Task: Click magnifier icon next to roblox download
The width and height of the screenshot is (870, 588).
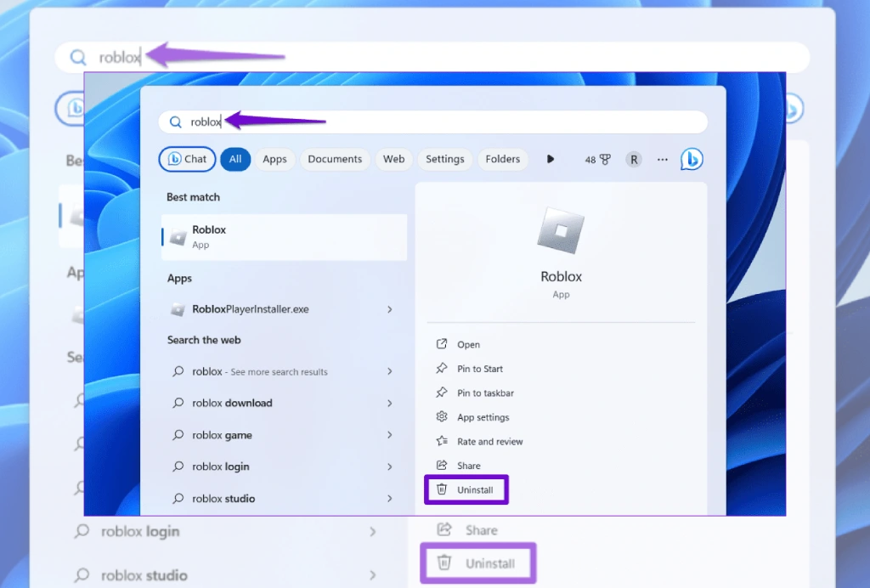Action: 178,403
